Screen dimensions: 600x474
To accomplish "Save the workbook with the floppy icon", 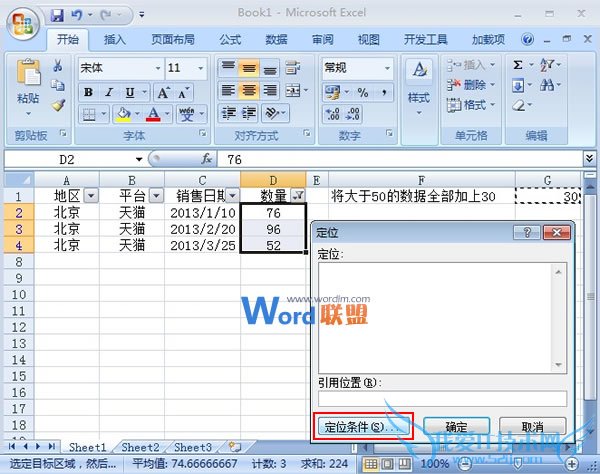I will (57, 15).
